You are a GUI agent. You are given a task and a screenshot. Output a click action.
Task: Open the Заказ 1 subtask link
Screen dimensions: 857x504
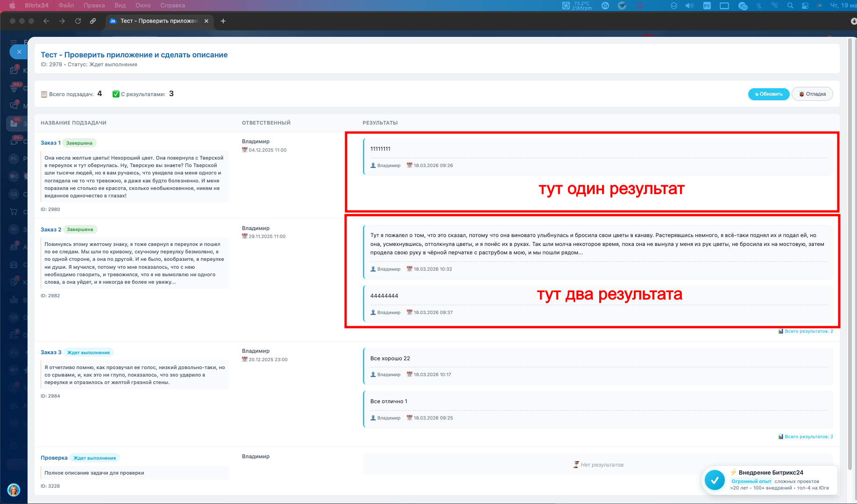50,143
